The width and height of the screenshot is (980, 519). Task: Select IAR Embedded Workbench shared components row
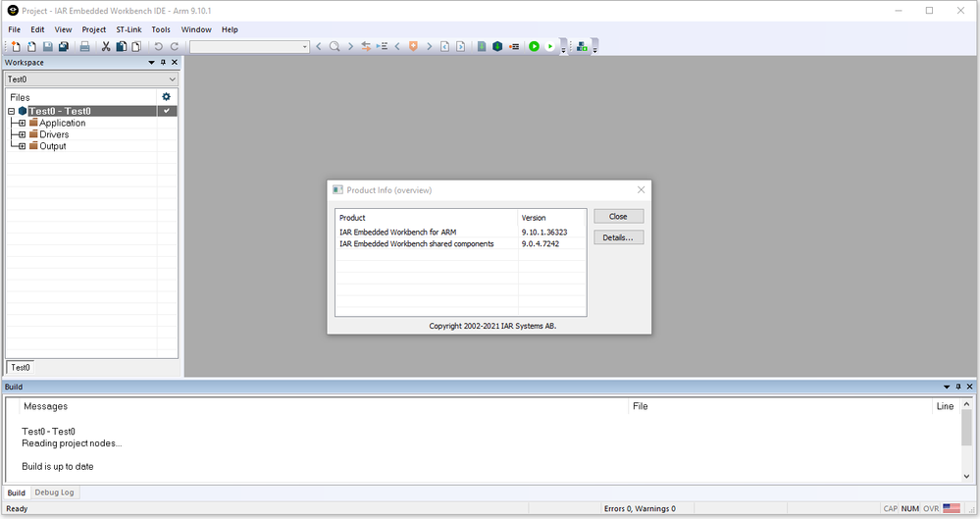coord(461,244)
